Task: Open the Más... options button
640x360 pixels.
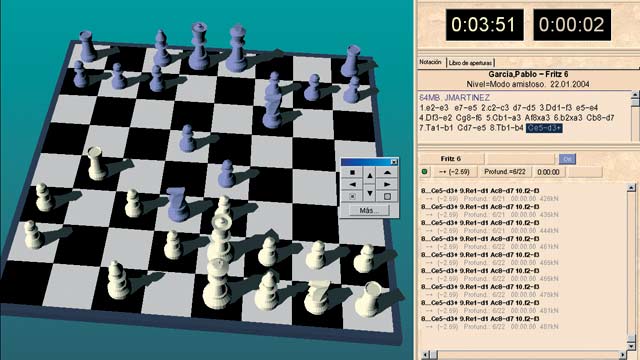Action: (x=369, y=211)
